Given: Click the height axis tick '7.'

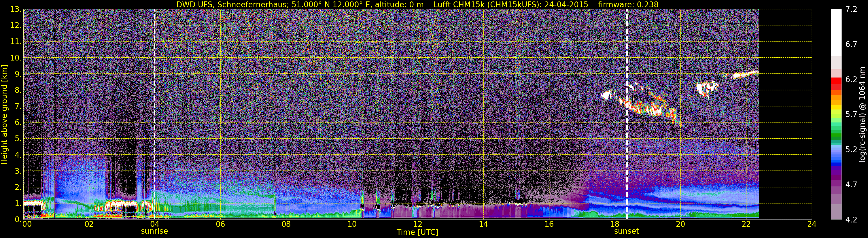Looking at the screenshot, I should [x=18, y=107].
